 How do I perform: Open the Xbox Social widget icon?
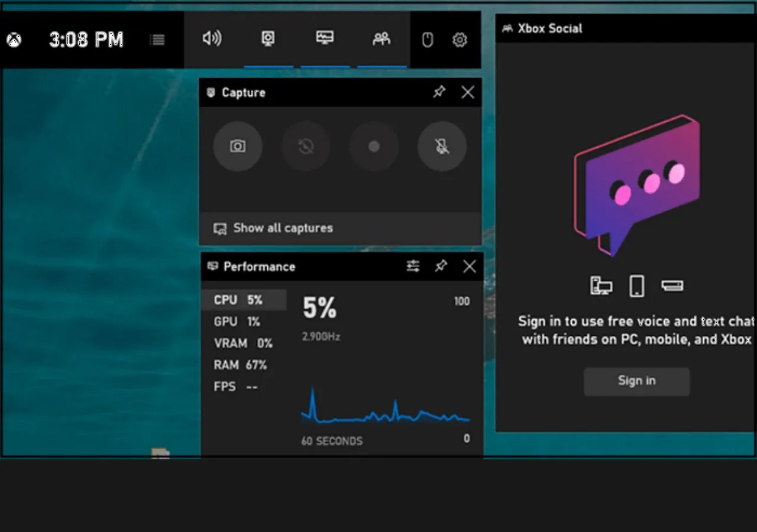381,38
